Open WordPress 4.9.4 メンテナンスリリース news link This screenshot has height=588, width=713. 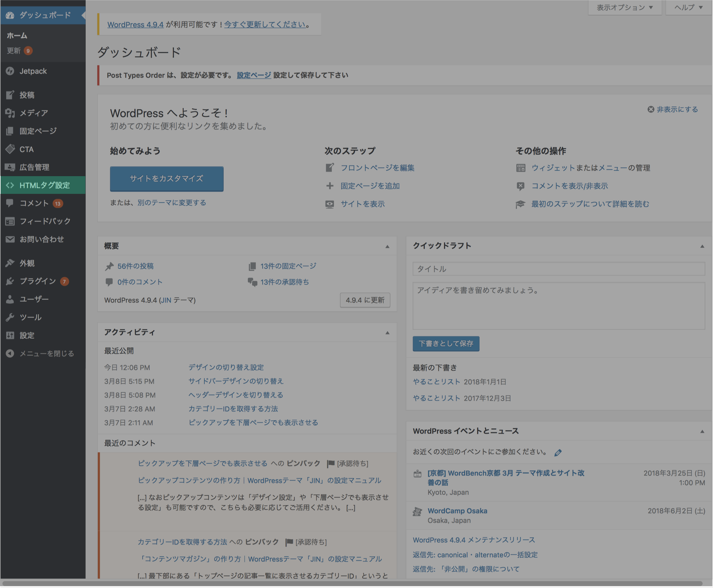click(x=474, y=540)
